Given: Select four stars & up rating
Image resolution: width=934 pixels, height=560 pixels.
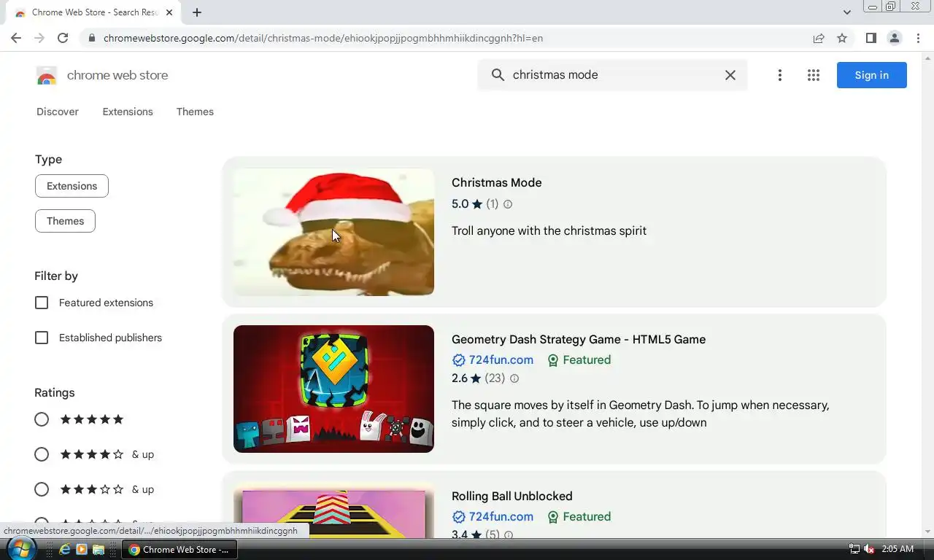Looking at the screenshot, I should point(42,454).
